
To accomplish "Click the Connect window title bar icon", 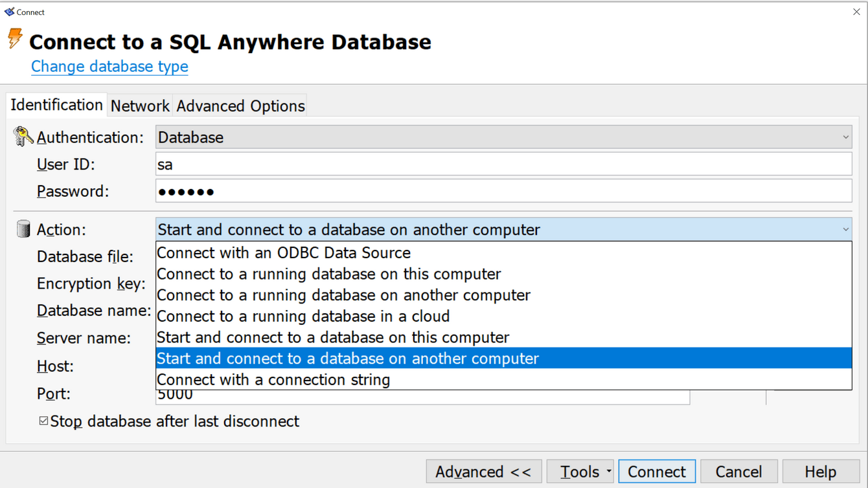I will click(9, 12).
